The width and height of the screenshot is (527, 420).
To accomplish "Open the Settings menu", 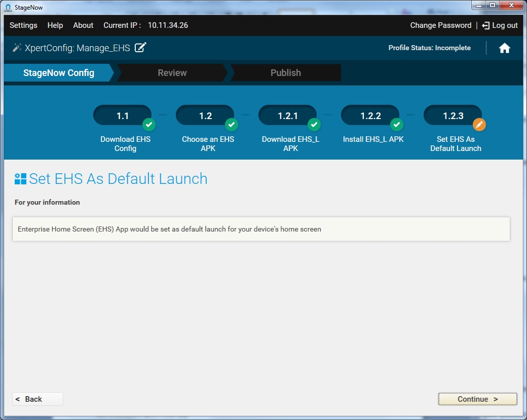I will 23,25.
